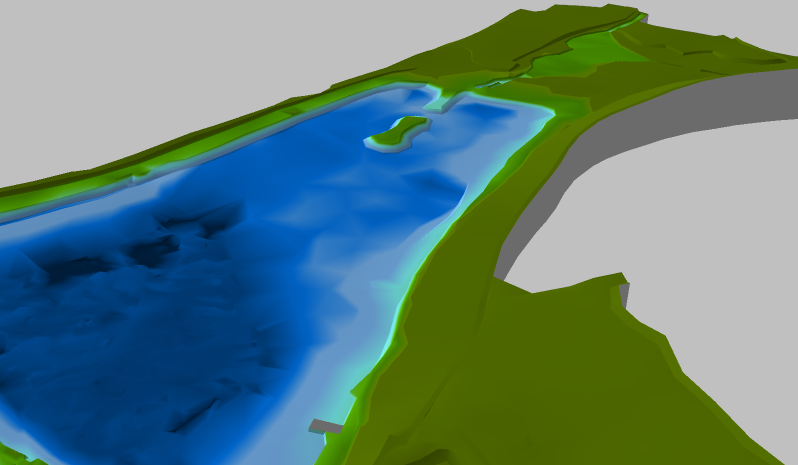Click the empty gray background in the upper left

click(150, 60)
